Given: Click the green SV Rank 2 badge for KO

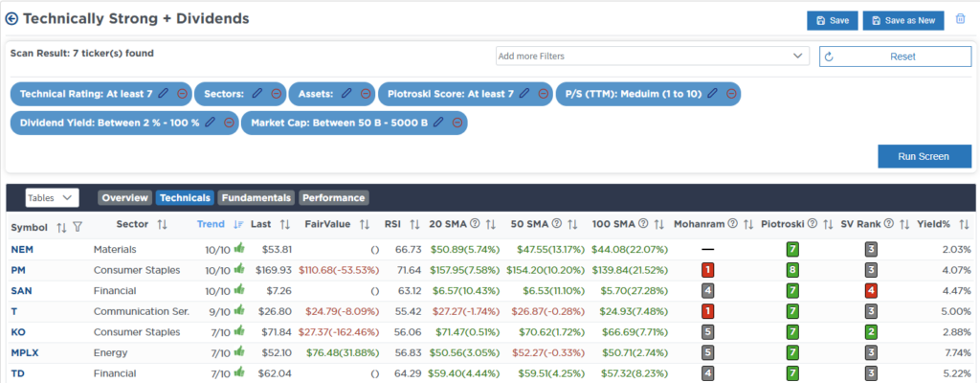Looking at the screenshot, I should click(871, 333).
